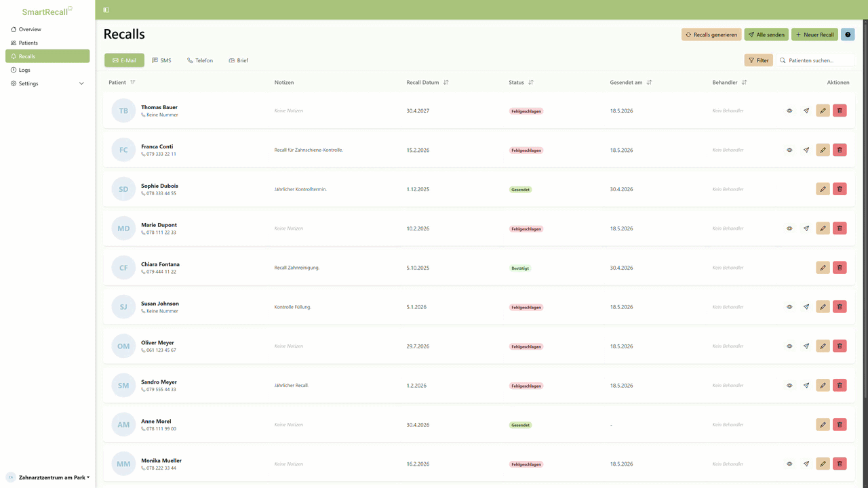Delete Anne Morel's recall
This screenshot has height=488, width=868.
coord(840,425)
